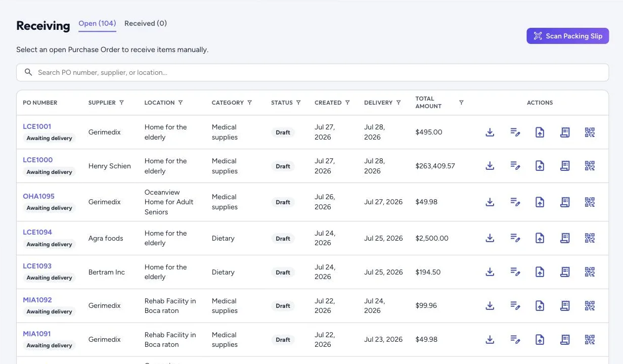Show QR code for LCE1094
This screenshot has height=364, width=623.
tap(590, 238)
